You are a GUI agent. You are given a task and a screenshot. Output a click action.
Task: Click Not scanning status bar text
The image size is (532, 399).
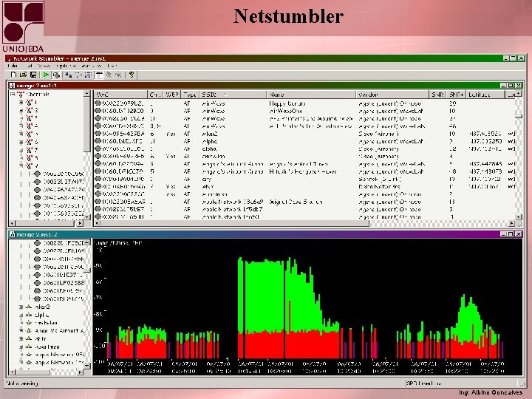coord(21,383)
